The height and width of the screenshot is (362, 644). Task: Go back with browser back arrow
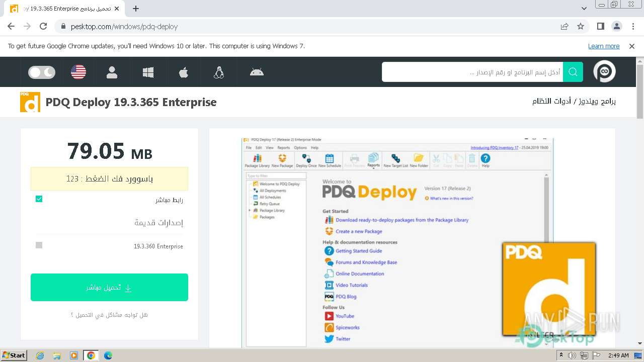(11, 27)
